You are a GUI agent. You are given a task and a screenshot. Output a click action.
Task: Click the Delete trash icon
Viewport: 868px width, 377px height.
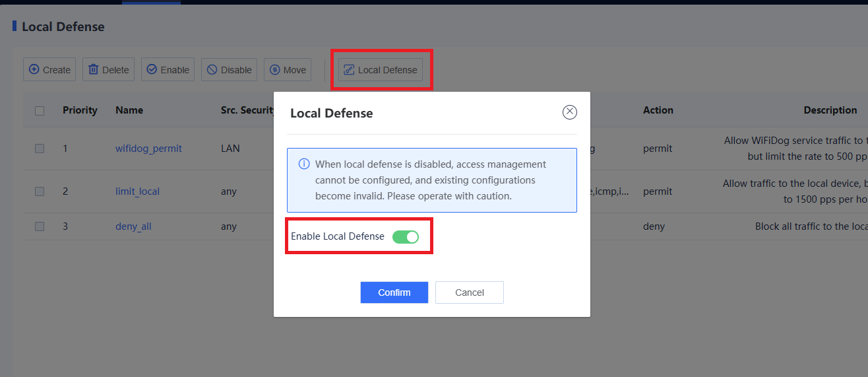(94, 69)
